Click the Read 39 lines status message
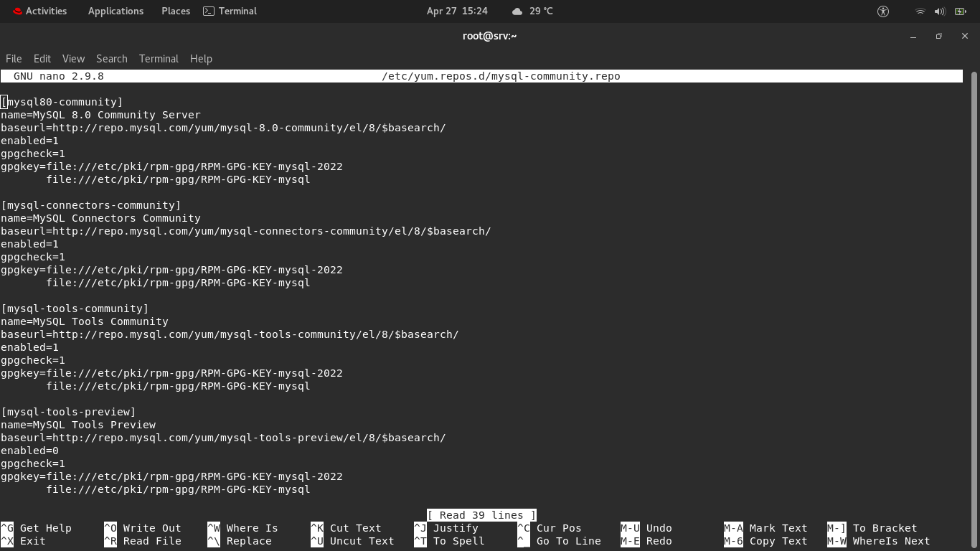This screenshot has width=980, height=551. (481, 515)
